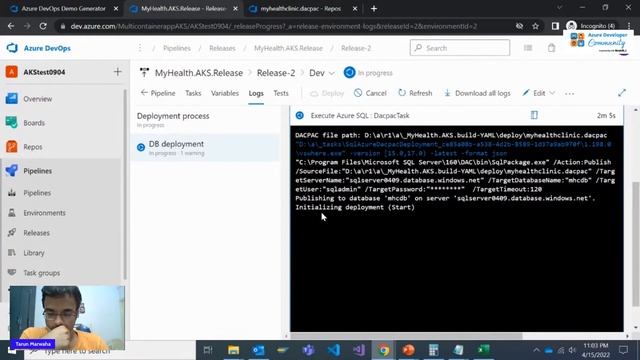Click the plus icon beside AKStest0904
This screenshot has width=640, height=360.
(118, 72)
